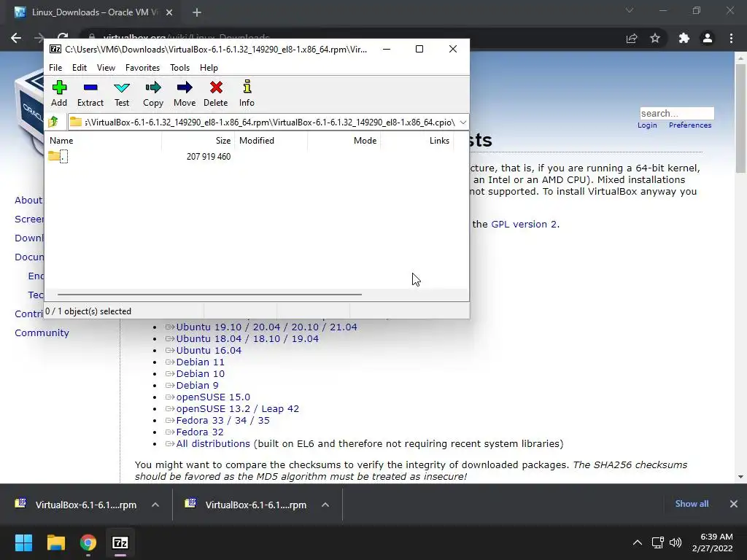Click the Add button in 7-Zip toolbar
The image size is (747, 560).
tap(59, 94)
